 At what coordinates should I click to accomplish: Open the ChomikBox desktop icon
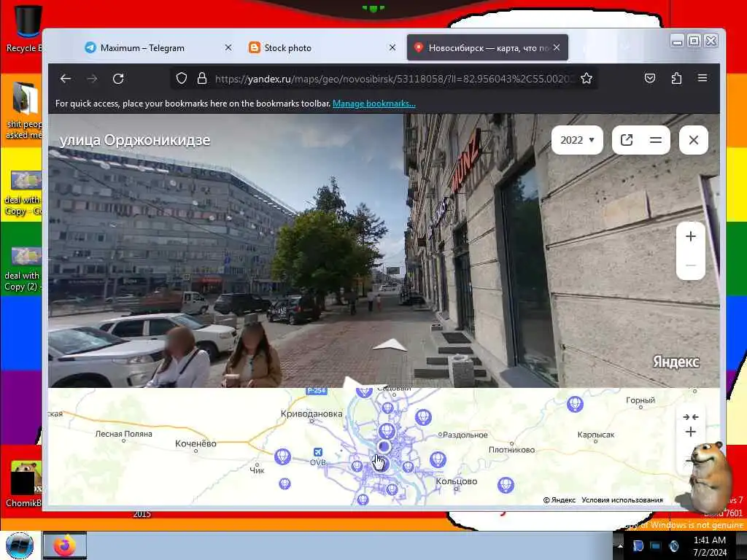(24, 483)
